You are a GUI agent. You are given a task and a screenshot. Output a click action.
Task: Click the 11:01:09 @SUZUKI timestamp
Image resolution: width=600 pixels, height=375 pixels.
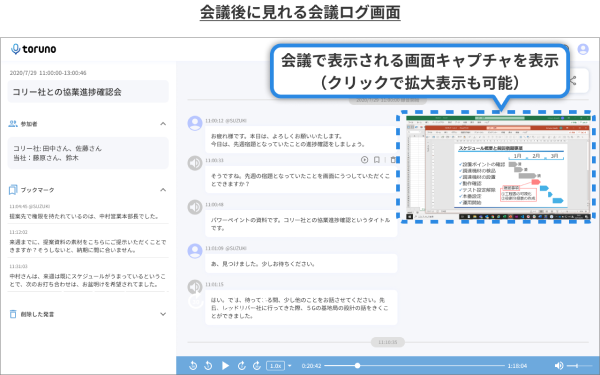point(226,248)
